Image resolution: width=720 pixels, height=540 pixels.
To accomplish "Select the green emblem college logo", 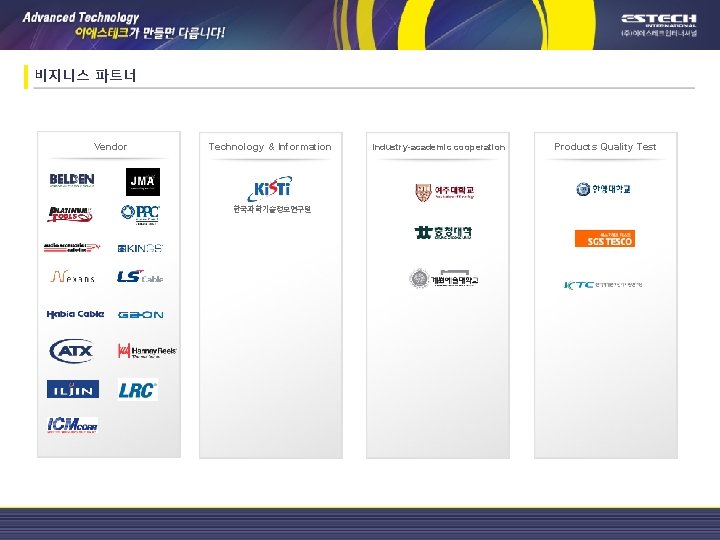I will coord(443,233).
